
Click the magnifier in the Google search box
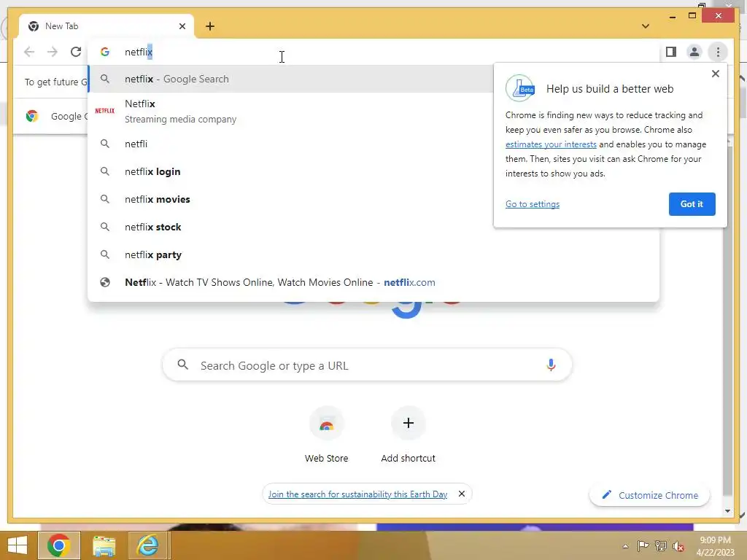coord(182,365)
